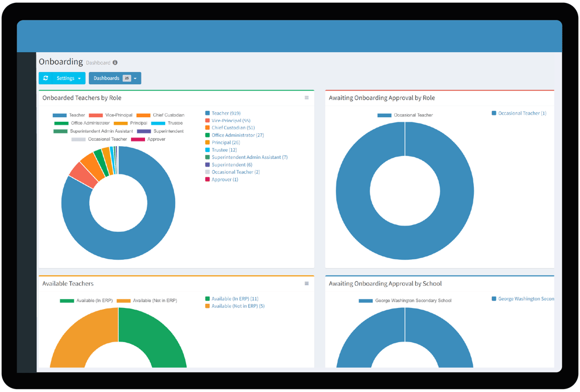Image resolution: width=580 pixels, height=392 pixels.
Task: Open Available Teachers panel hamburger menu
Action: tap(307, 284)
